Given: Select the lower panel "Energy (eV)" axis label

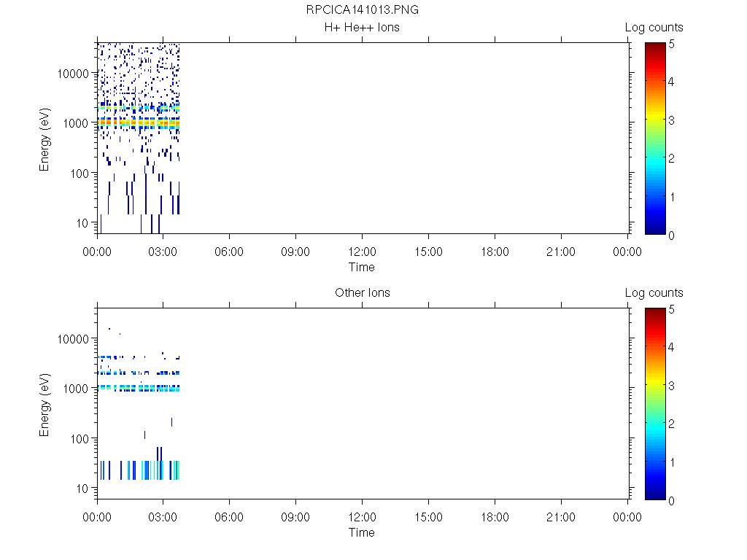Looking at the screenshot, I should 44,403.
